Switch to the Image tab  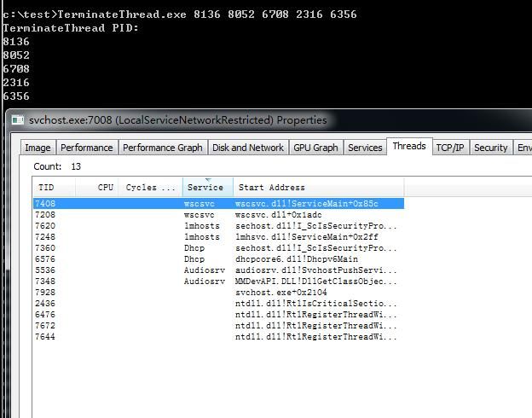(x=38, y=148)
